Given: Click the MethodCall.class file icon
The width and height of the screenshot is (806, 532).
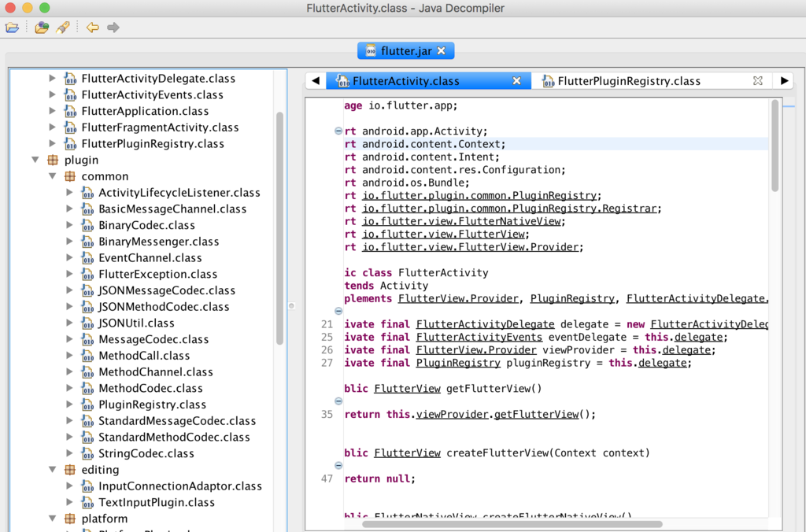Looking at the screenshot, I should tap(87, 356).
